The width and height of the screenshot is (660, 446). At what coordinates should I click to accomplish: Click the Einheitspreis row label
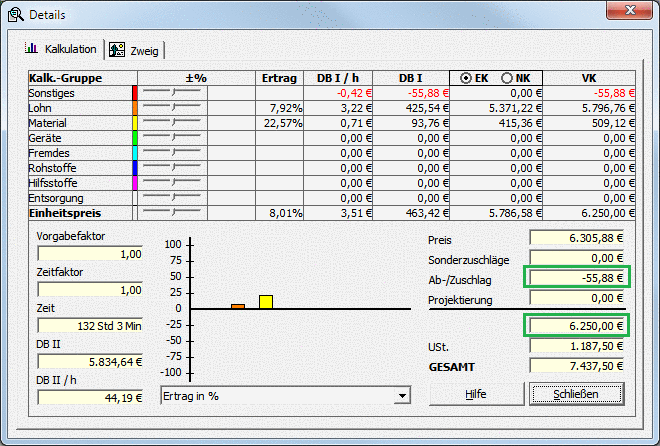tap(65, 213)
